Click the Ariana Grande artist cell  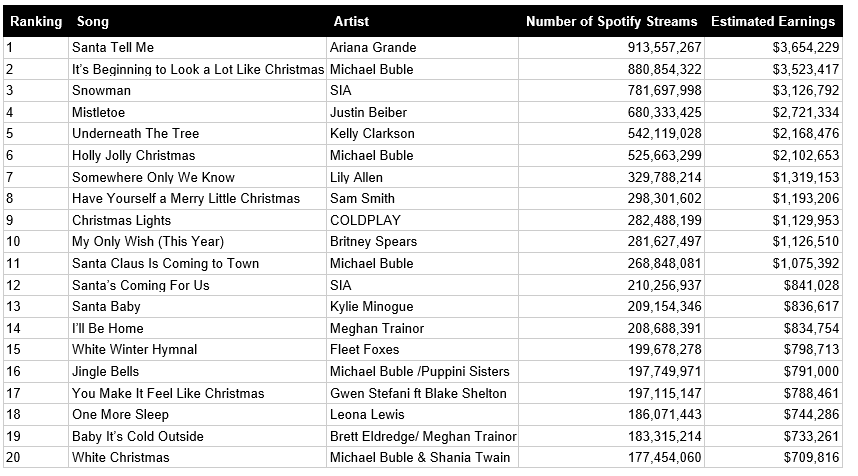tap(373, 47)
